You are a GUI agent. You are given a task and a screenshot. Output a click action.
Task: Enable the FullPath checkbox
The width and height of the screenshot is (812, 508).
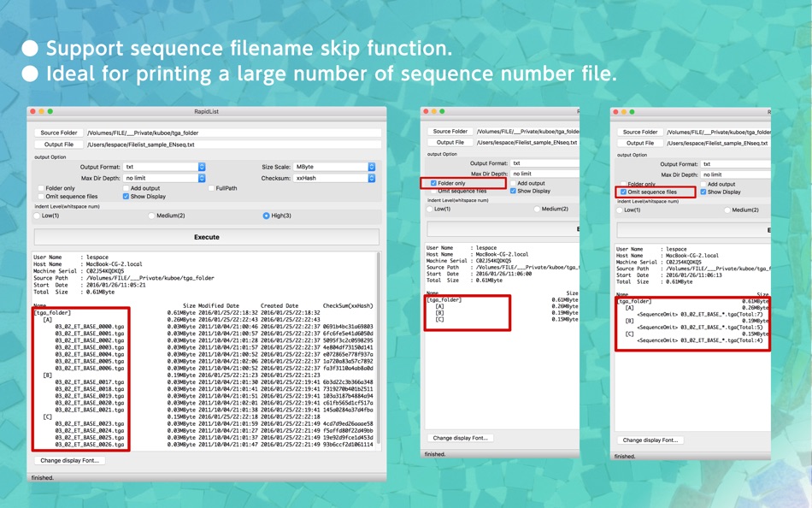pyautogui.click(x=211, y=188)
